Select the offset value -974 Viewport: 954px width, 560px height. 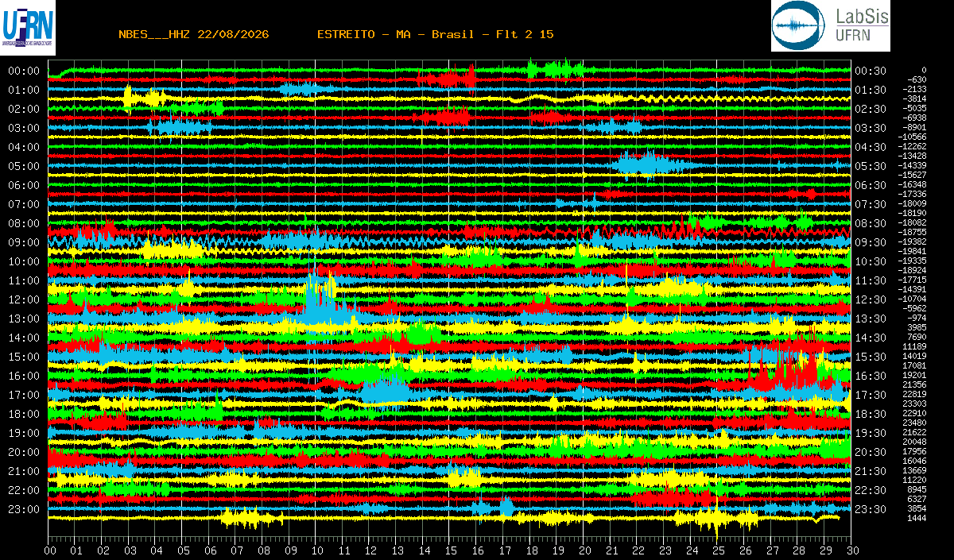coord(917,318)
